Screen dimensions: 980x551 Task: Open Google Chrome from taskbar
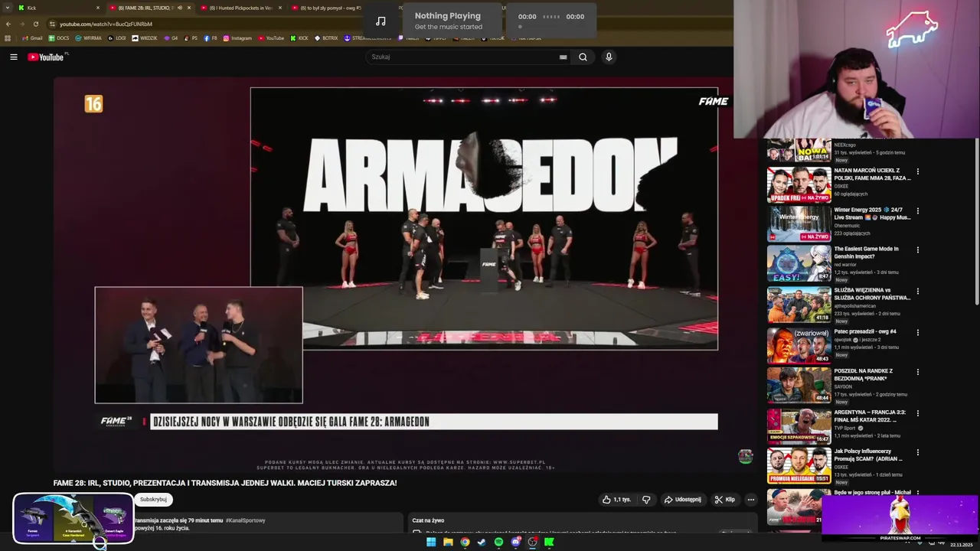coord(465,542)
